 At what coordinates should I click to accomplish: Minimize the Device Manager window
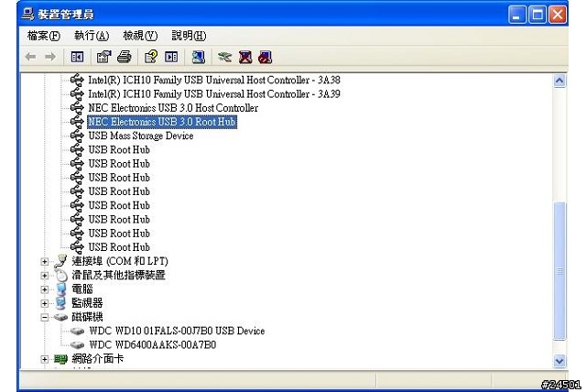pos(516,15)
